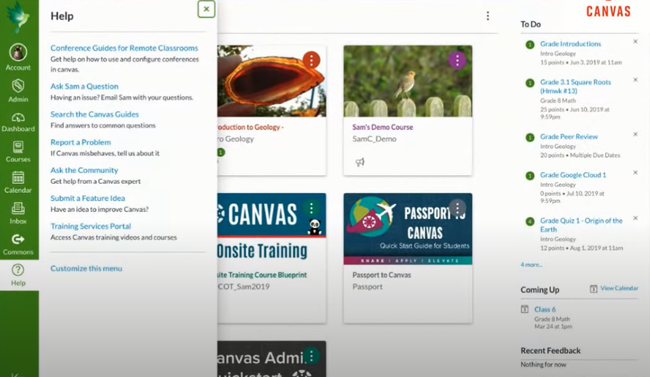Click View Calendar link

click(619, 288)
